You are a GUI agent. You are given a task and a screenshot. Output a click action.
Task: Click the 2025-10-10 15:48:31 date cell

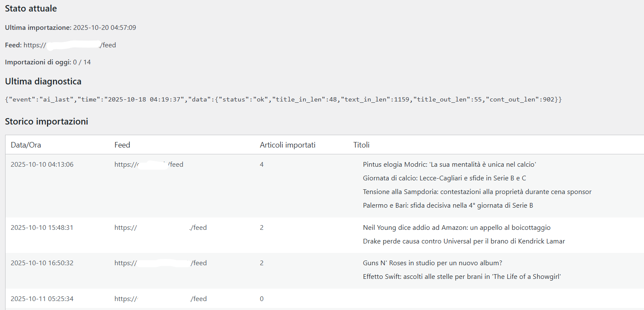click(x=42, y=228)
